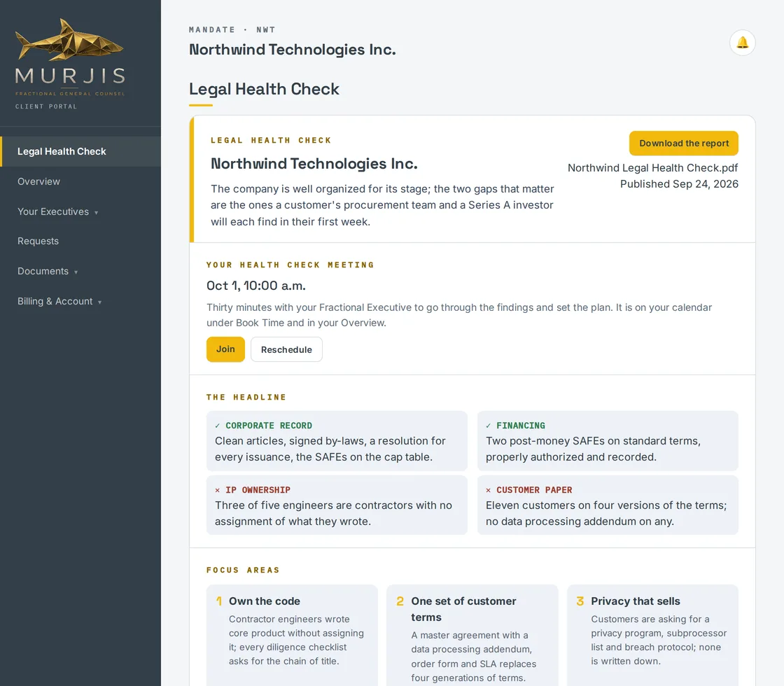
Task: Click THE HEADLINE section label
Action: tap(246, 398)
